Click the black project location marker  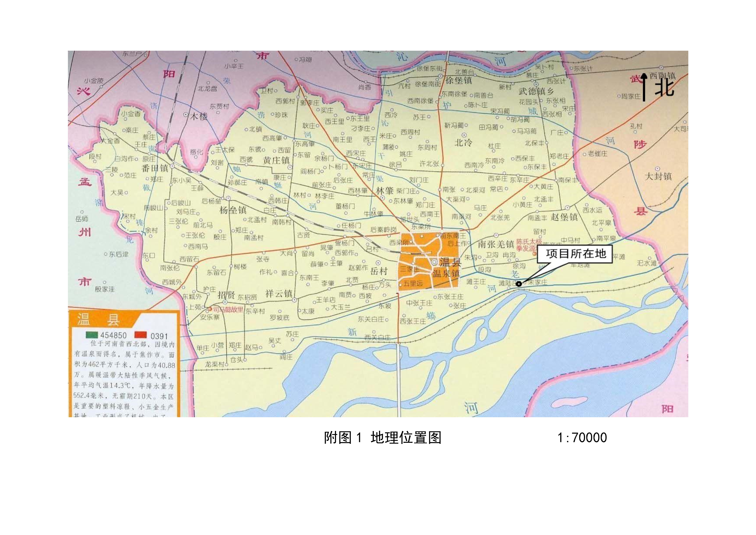coord(519,284)
